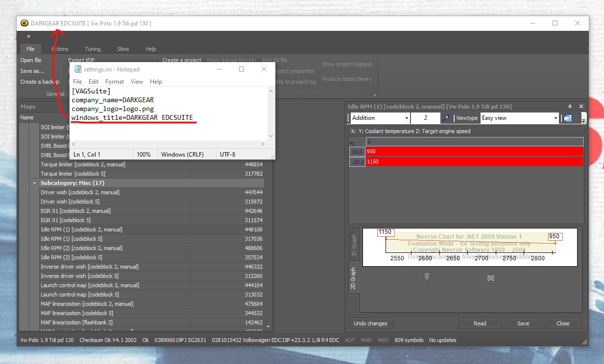Click the ribbon group dialog launcher icon

coord(375,94)
